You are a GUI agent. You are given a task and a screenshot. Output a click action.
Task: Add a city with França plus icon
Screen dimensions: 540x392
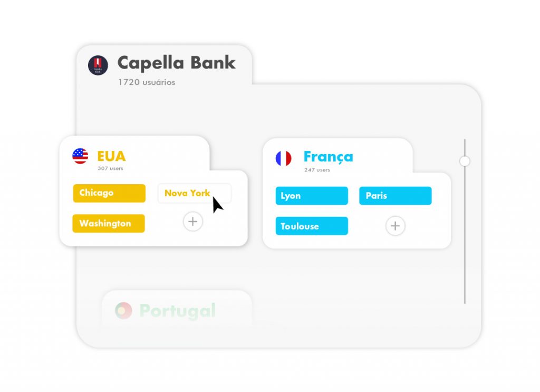tap(396, 226)
